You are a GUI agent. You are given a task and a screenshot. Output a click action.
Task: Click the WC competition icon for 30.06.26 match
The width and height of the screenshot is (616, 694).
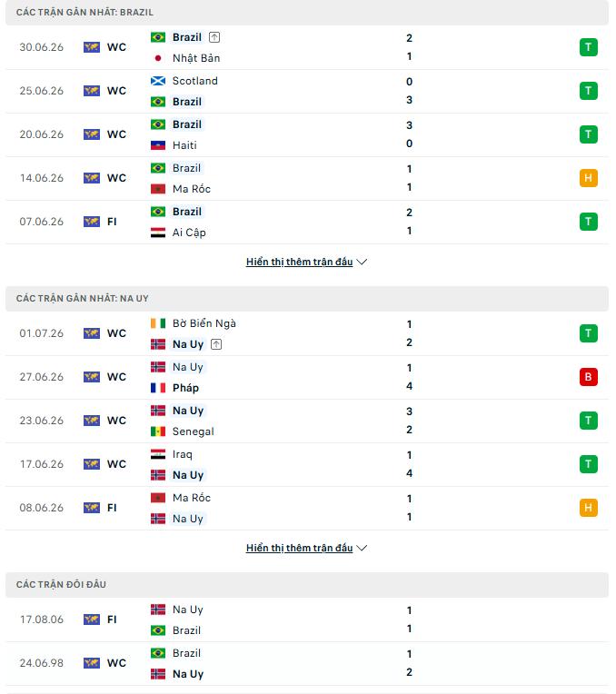(92, 47)
